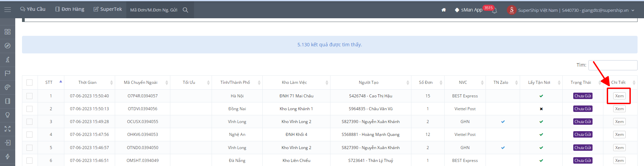Viewport: 644px width, 166px height.
Task: Sort by Trạng Thái column
Action: [583, 82]
